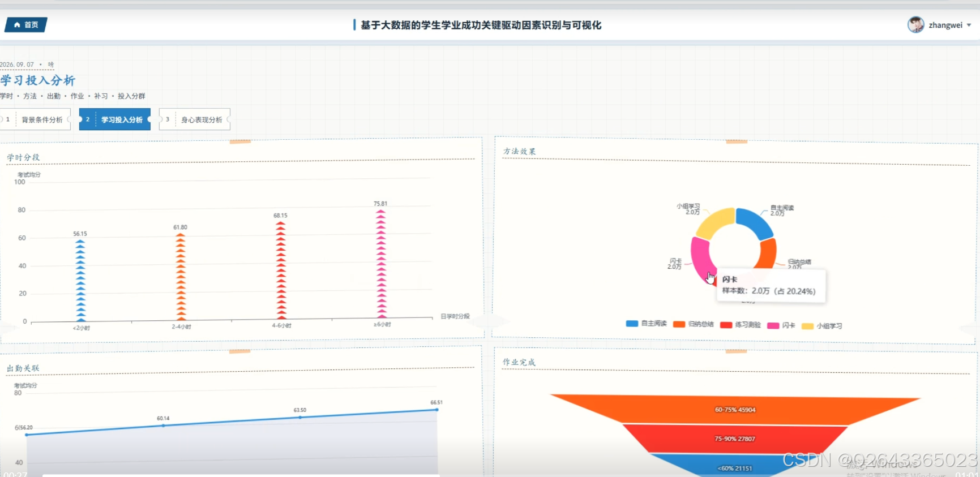Click the 学时分段 panel title
This screenshot has height=477, width=980.
(23, 157)
